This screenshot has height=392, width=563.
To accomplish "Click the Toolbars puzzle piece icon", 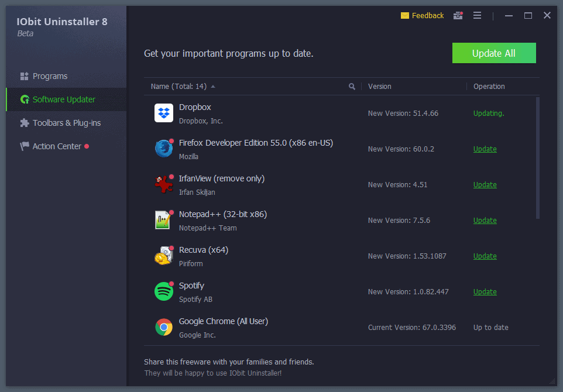I will [25, 123].
